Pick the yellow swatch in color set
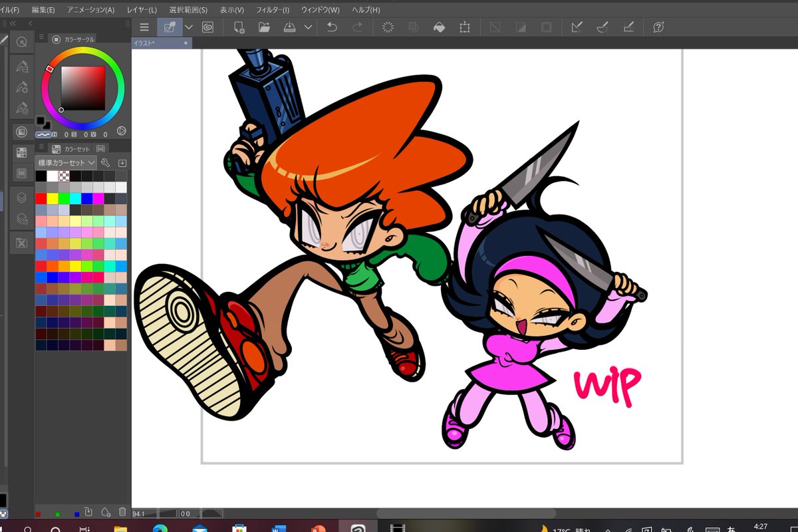Screen dimensions: 798x532 point(53,199)
